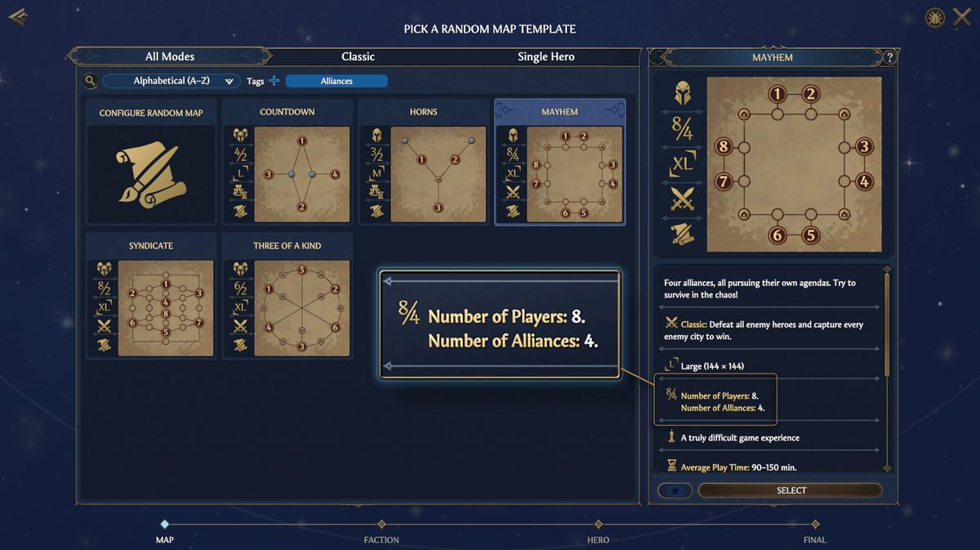Click the 3/2 players icon on Horns card
980x550 pixels.
point(376,154)
